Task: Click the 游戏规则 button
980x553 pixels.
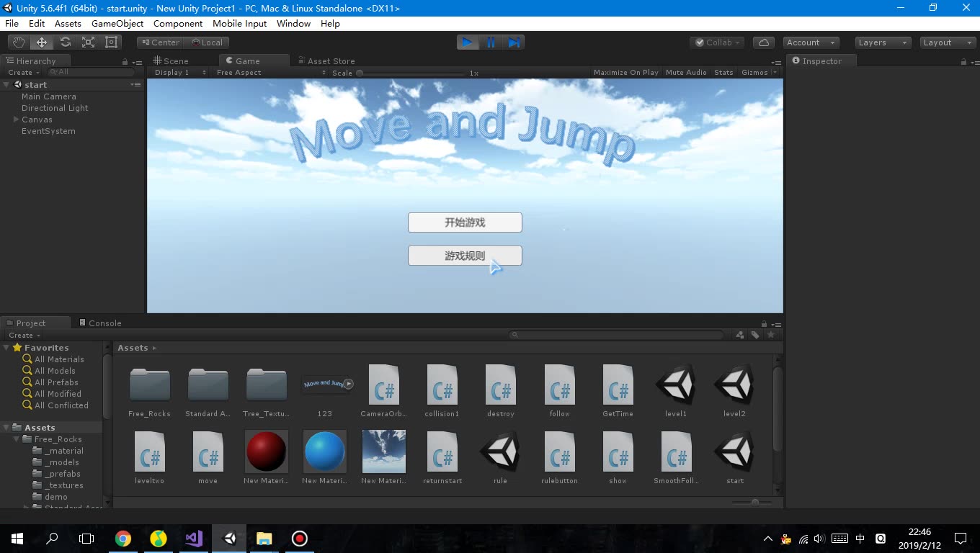Action: pyautogui.click(x=465, y=256)
